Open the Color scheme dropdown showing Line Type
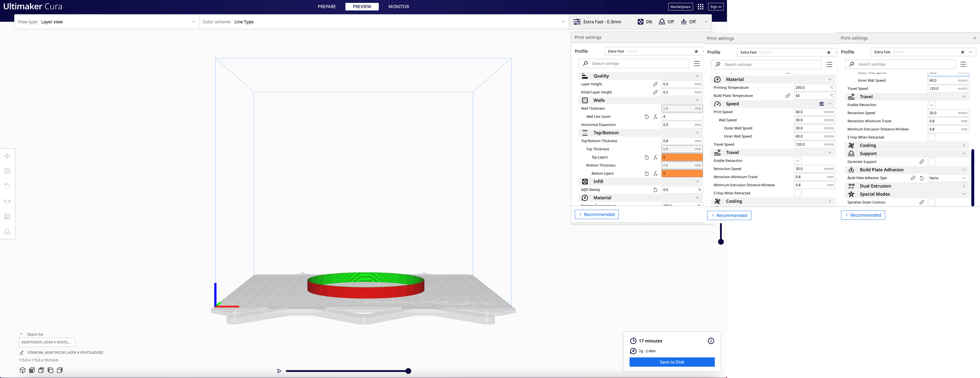Screen dimensions: 980x378 pyautogui.click(x=384, y=22)
